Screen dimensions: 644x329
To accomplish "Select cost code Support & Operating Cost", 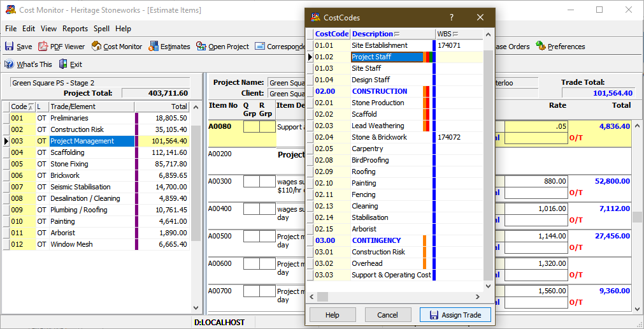I will pos(395,275).
